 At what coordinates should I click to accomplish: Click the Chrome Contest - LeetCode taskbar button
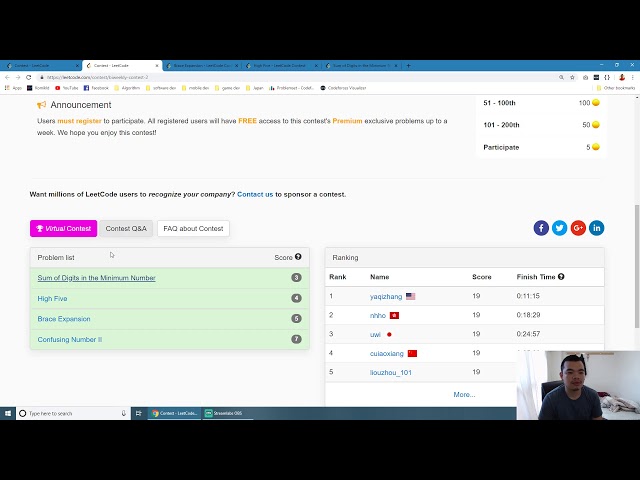[174, 413]
